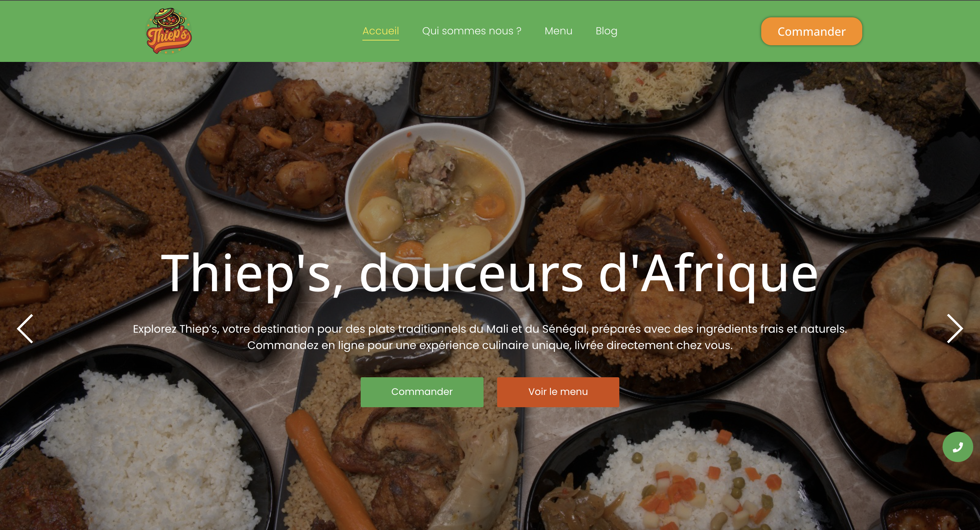The width and height of the screenshot is (980, 530).
Task: Select Menu in the top navigation
Action: coord(558,31)
